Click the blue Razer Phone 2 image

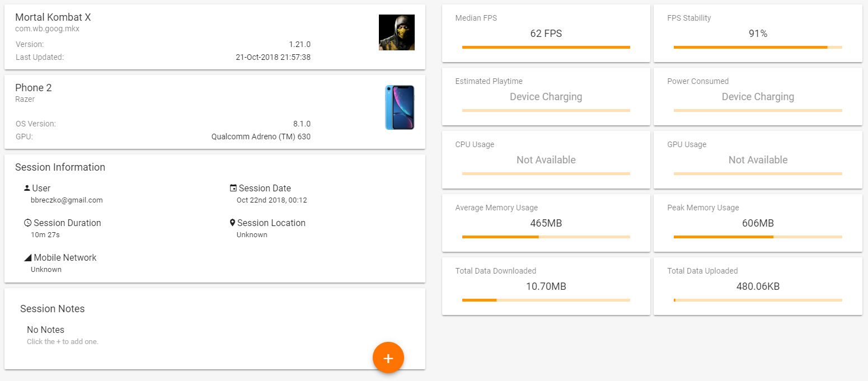pos(400,107)
